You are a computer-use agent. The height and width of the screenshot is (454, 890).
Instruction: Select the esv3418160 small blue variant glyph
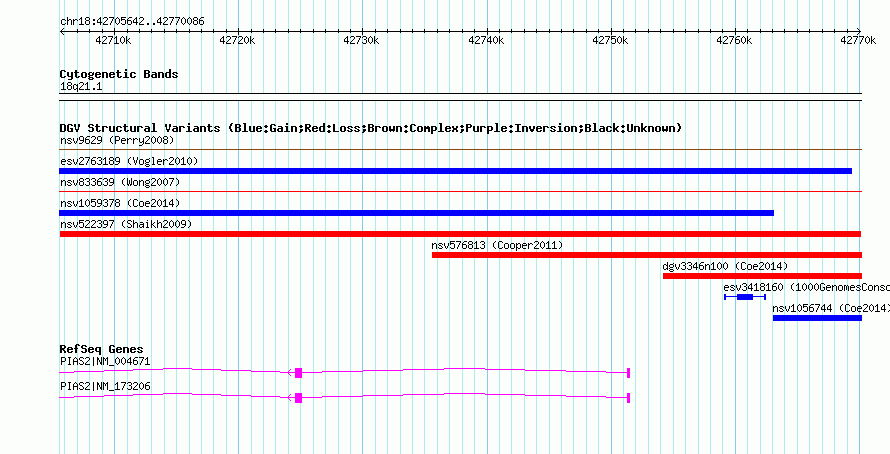coord(745,297)
